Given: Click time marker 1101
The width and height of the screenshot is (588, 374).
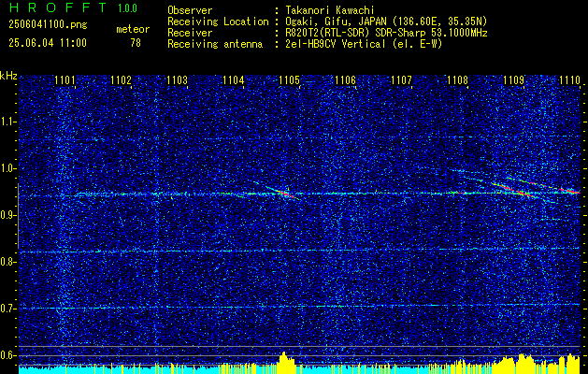Looking at the screenshot, I should 65,79.
